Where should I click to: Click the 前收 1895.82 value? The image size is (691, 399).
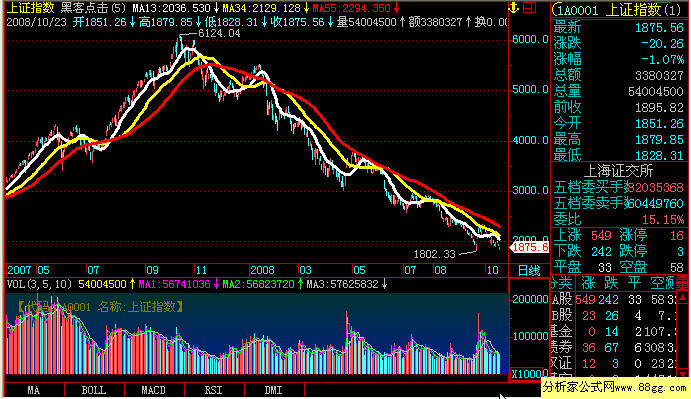pos(659,108)
